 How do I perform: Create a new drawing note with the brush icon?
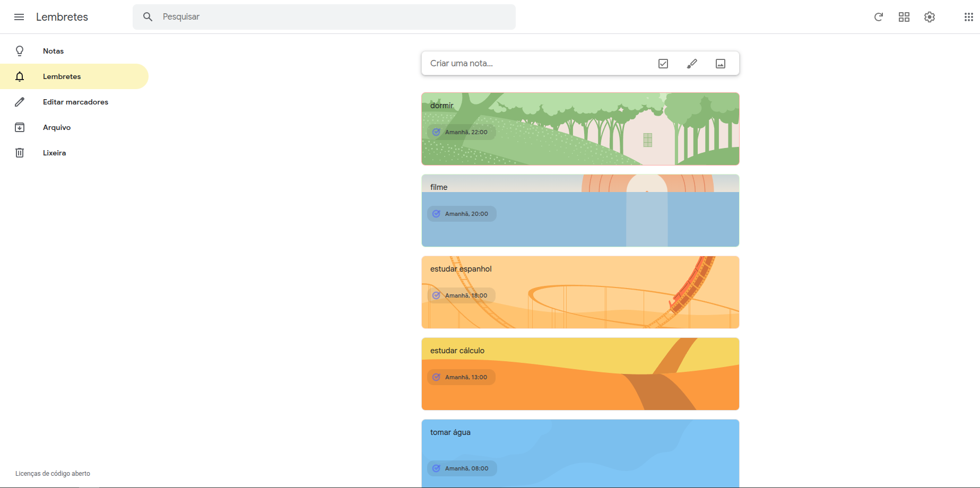(691, 63)
